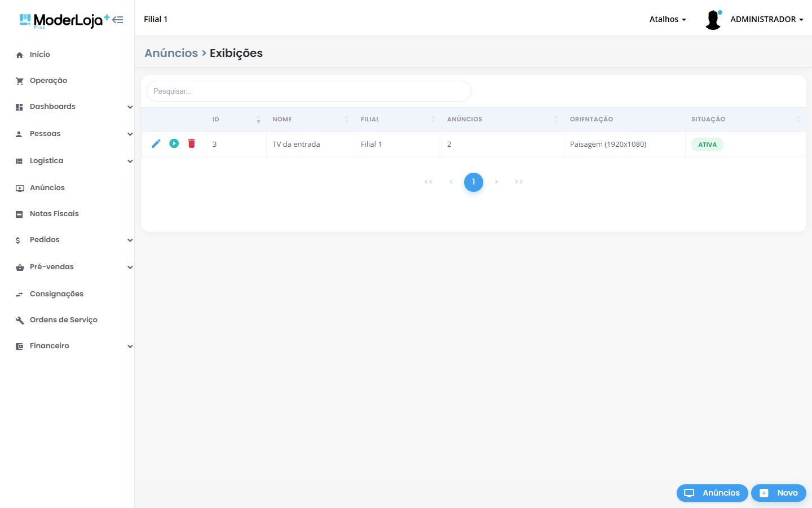Click the Novo button
This screenshot has width=812, height=508.
point(779,493)
